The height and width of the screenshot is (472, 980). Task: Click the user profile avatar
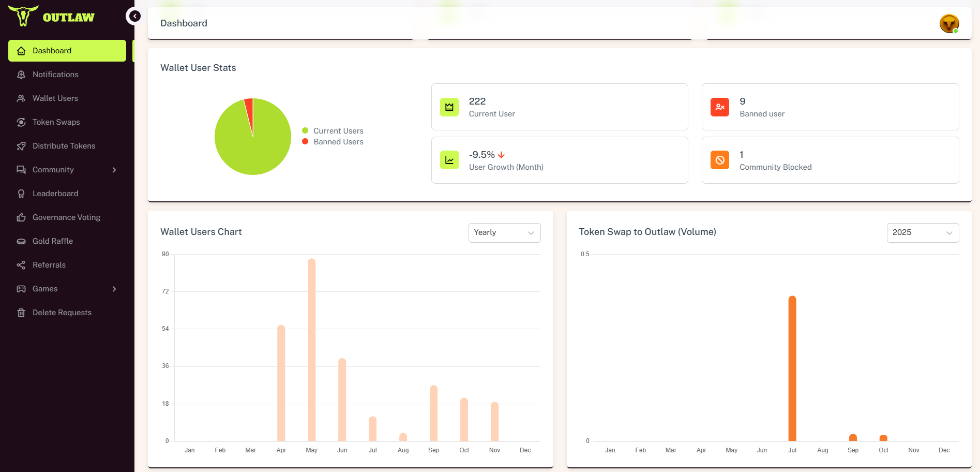click(949, 23)
